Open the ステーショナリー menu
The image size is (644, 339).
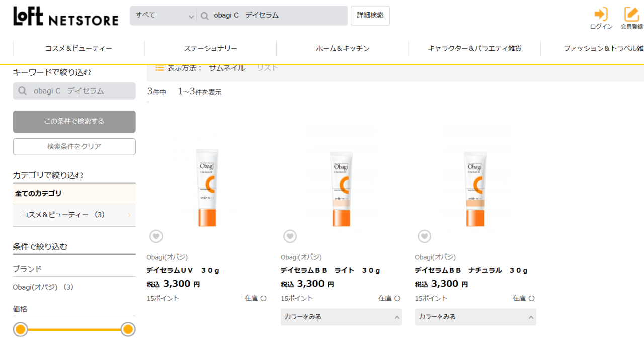coord(210,48)
